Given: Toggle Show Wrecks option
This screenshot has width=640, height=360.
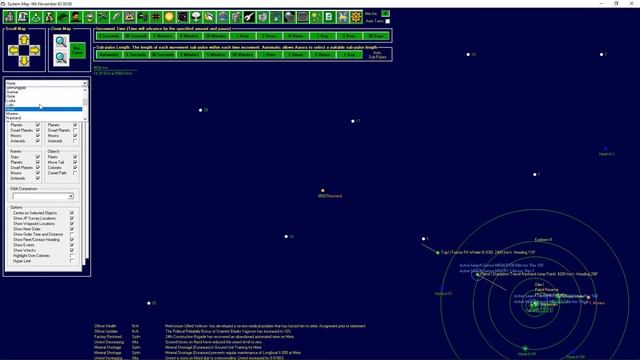Looking at the screenshot, I should 72,250.
